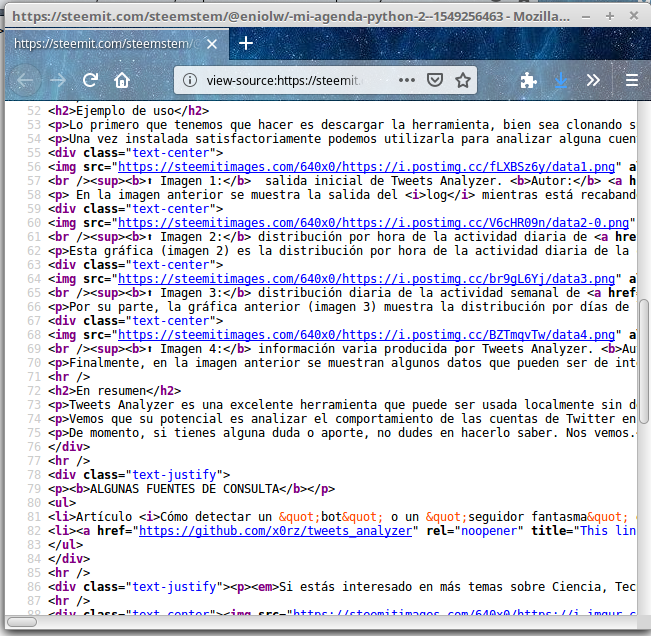
Task: Show downloads progress panel
Action: click(x=561, y=80)
